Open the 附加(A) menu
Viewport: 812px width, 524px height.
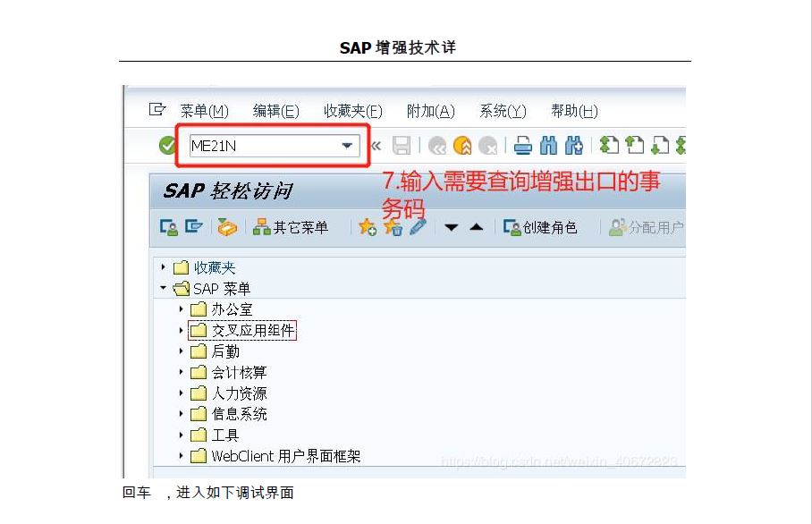click(x=430, y=111)
